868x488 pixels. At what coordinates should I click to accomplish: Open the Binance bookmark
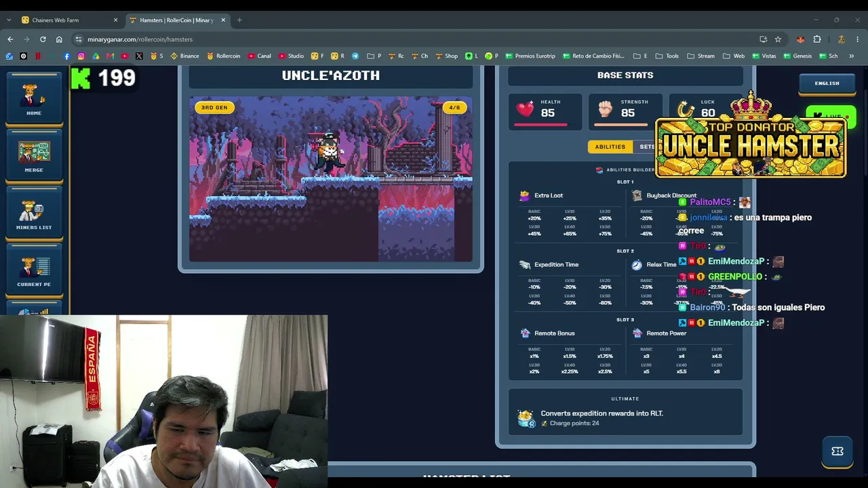[184, 56]
